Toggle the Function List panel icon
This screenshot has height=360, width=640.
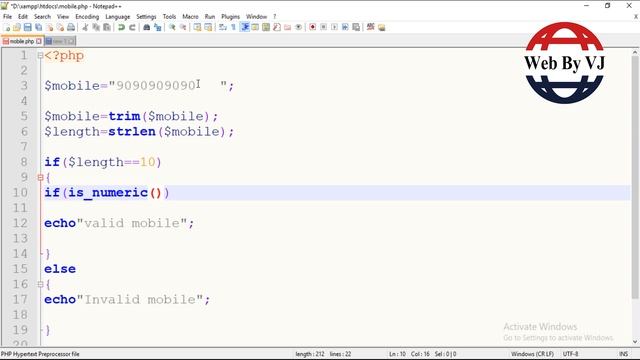pyautogui.click(x=277, y=27)
